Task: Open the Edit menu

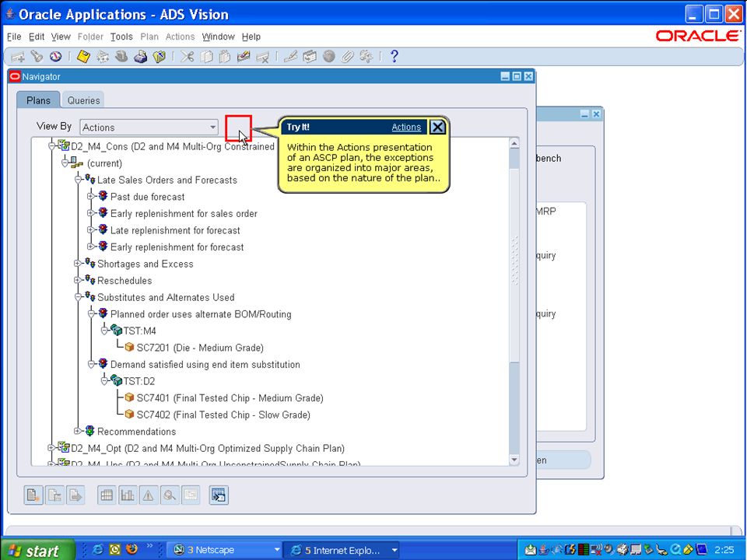Action: tap(37, 37)
